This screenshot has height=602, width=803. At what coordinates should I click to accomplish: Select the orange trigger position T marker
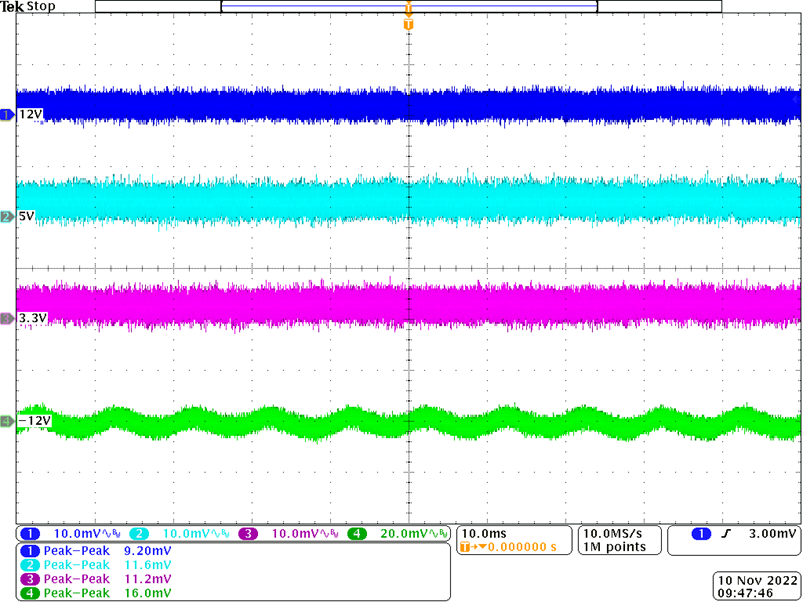click(x=408, y=24)
